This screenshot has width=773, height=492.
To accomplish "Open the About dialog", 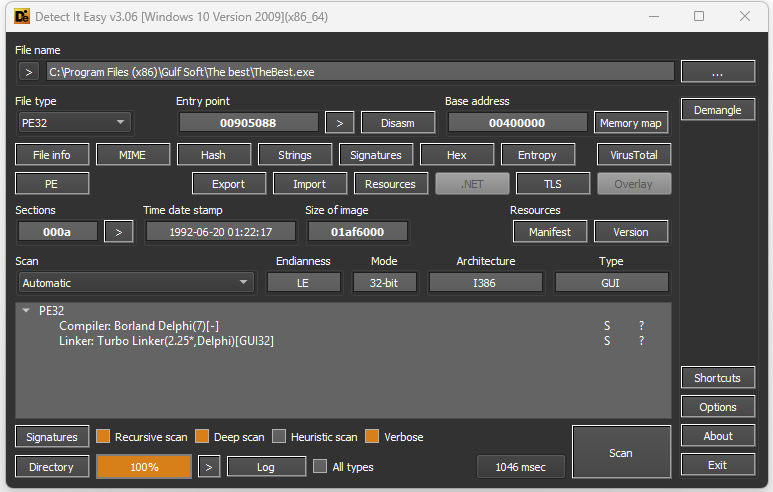I will (718, 436).
